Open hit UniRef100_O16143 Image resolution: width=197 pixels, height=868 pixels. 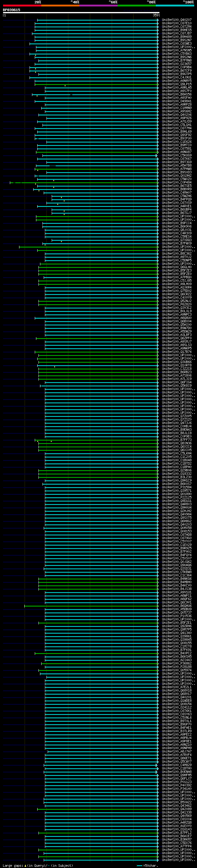click(177, 829)
